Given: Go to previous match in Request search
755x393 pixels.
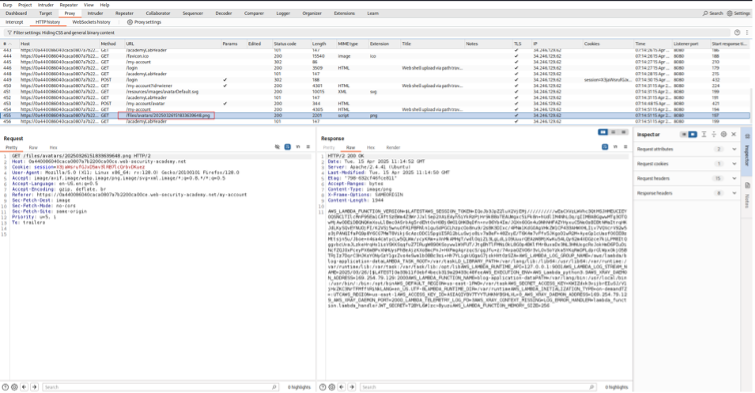Looking at the screenshot, I should tap(25, 387).
